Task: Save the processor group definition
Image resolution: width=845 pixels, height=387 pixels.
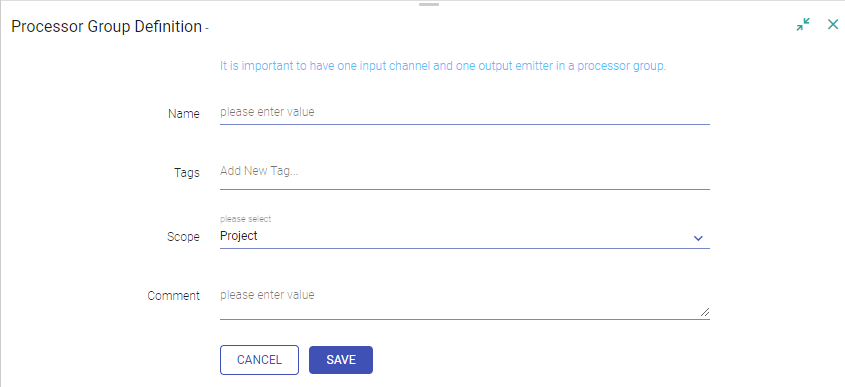Action: [x=341, y=360]
